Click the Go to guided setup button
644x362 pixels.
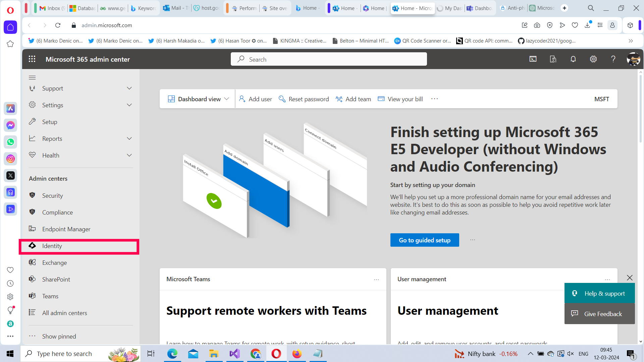(424, 240)
